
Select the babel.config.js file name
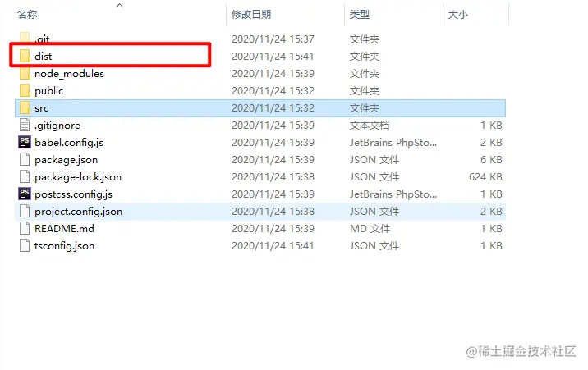tap(69, 143)
